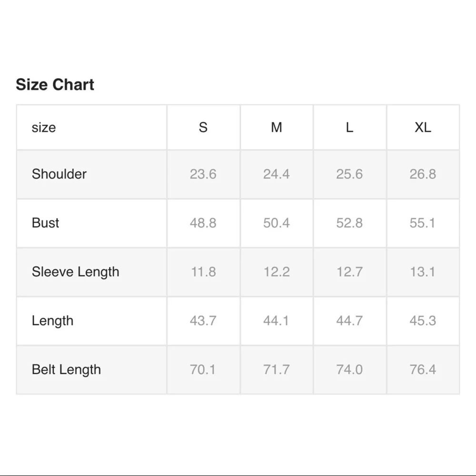Select the L column header
The width and height of the screenshot is (476, 476).
(x=349, y=128)
